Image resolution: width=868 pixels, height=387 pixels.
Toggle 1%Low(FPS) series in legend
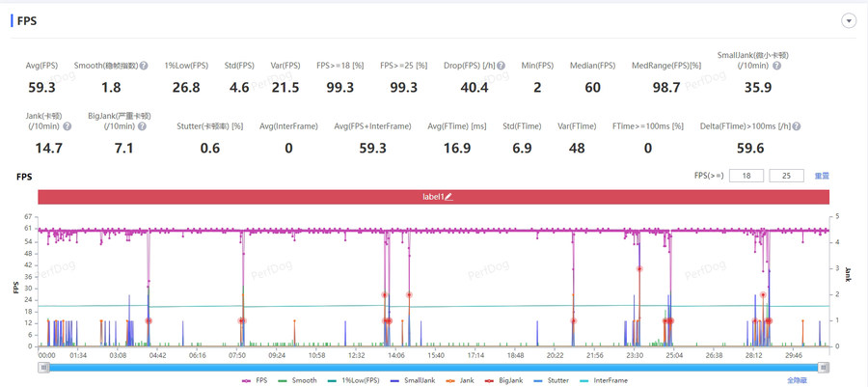pyautogui.click(x=354, y=381)
